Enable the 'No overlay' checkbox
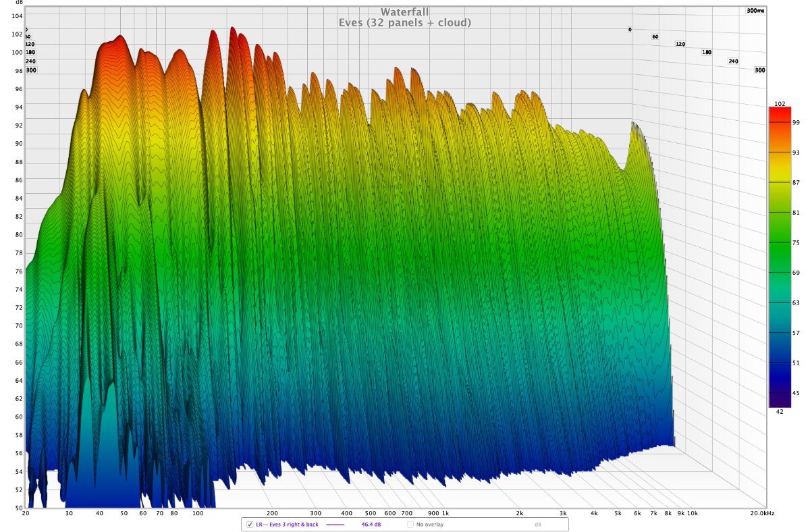 click(410, 524)
